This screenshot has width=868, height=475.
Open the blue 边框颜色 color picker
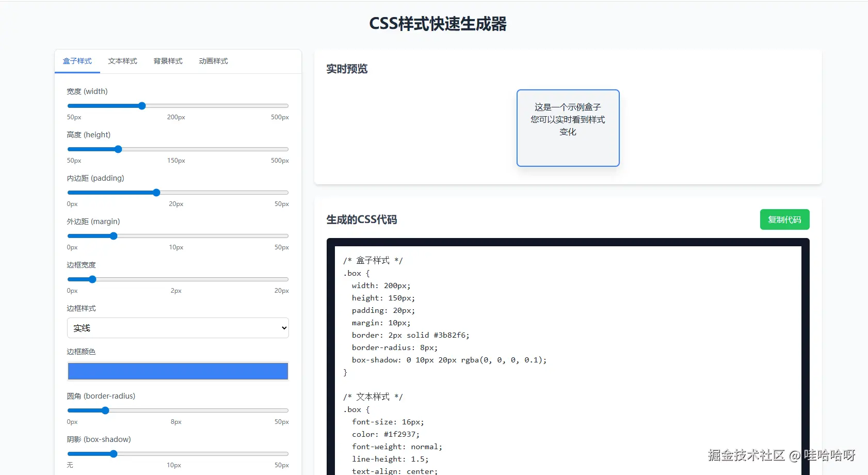click(178, 371)
